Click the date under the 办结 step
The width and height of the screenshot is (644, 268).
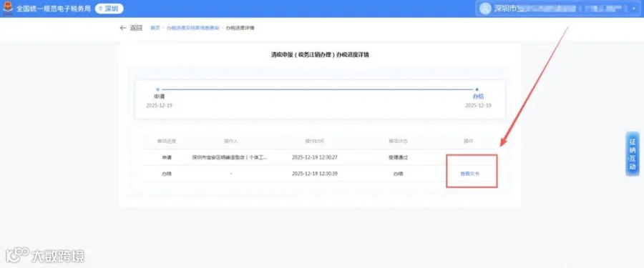click(x=478, y=106)
